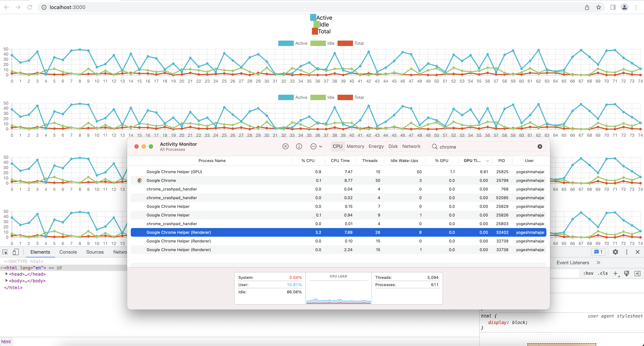Switch to the Memory tab in Activity Monitor

click(x=355, y=146)
